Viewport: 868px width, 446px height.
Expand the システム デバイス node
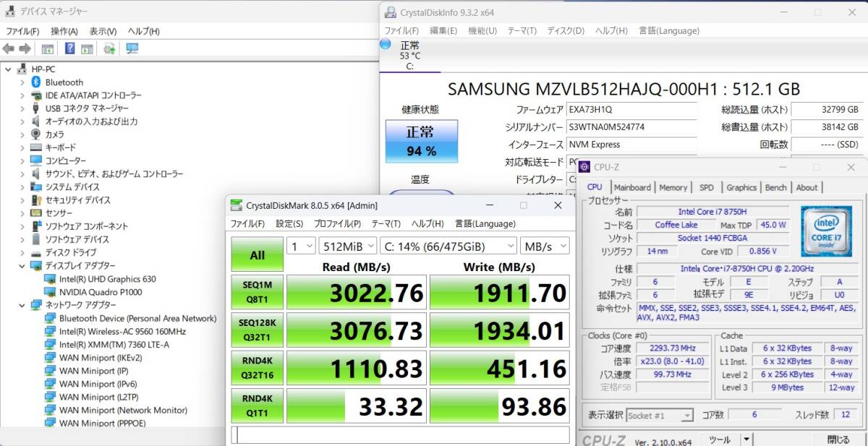(x=22, y=187)
